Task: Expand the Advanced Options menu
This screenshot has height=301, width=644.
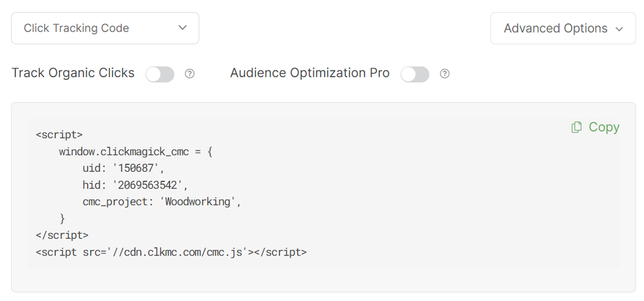Action: click(x=562, y=28)
